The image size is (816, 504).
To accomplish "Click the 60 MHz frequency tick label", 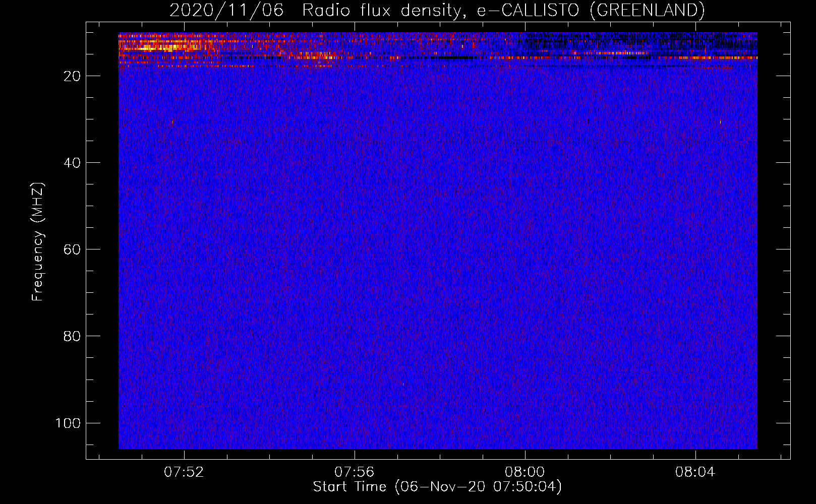I will point(72,249).
